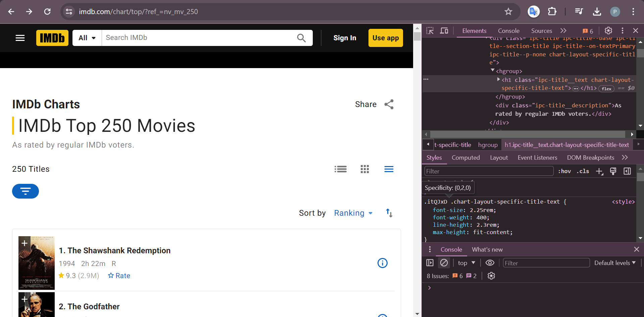Switch to compact list view
The width and height of the screenshot is (644, 317).
coord(389,169)
